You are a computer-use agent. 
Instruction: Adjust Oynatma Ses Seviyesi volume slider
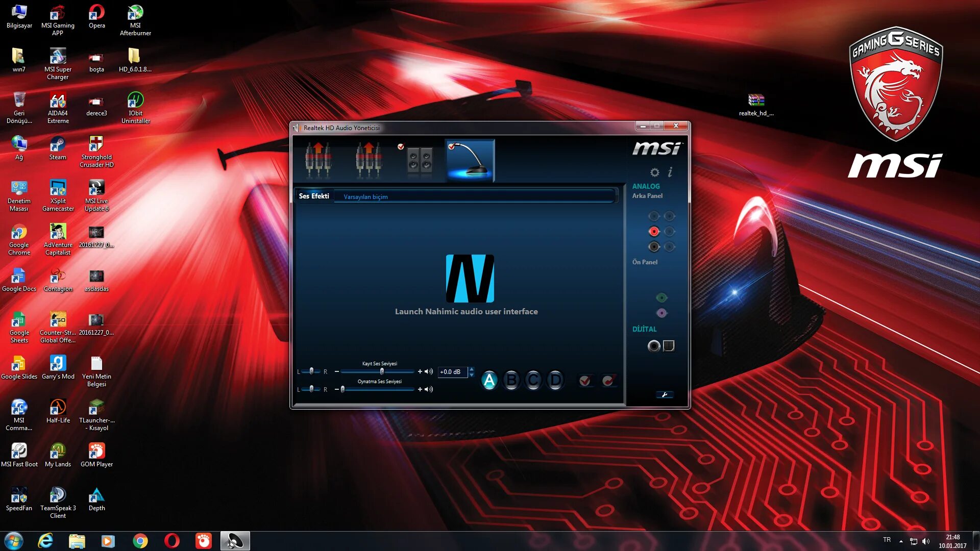(x=377, y=389)
